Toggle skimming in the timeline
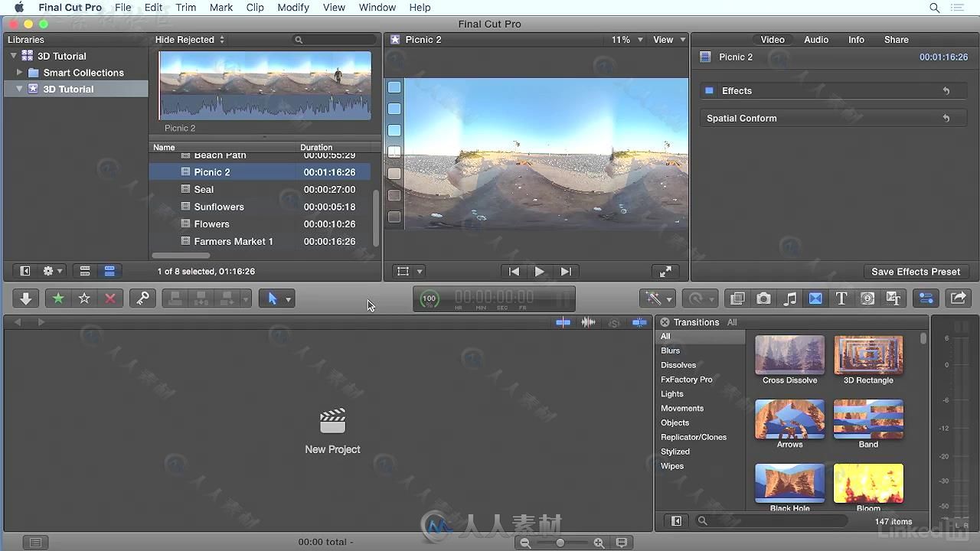Viewport: 980px width, 551px height. 563,323
